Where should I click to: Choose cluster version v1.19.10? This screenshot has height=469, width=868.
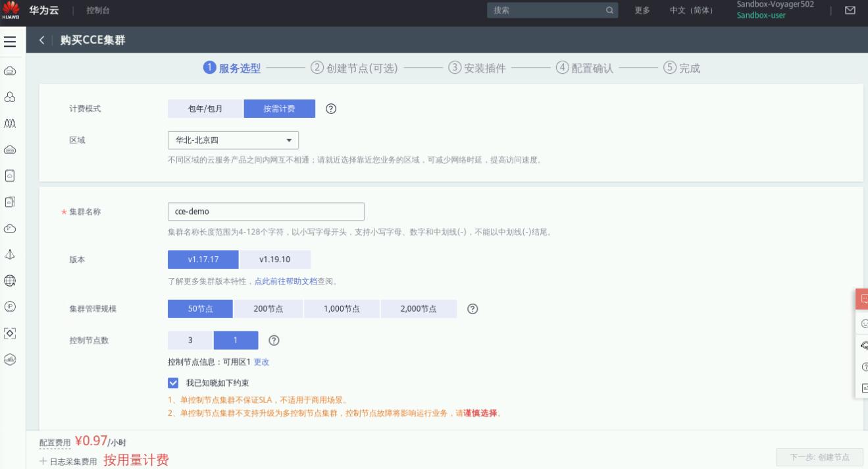coord(274,260)
